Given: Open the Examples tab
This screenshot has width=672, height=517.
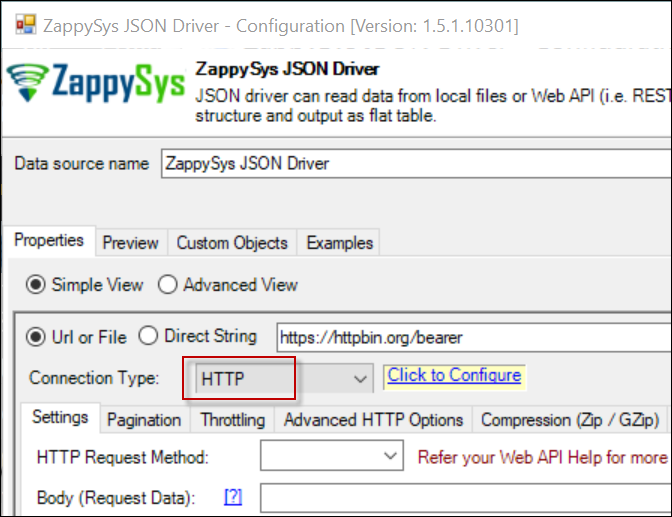Looking at the screenshot, I should pos(340,243).
